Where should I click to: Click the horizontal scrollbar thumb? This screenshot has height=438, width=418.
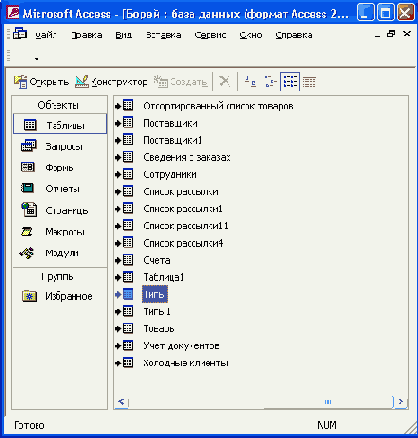coord(328,402)
